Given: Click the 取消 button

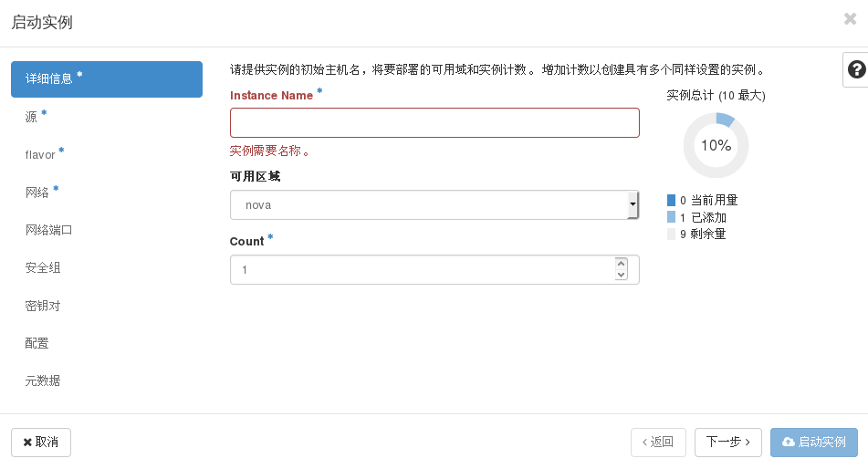Looking at the screenshot, I should (x=41, y=443).
